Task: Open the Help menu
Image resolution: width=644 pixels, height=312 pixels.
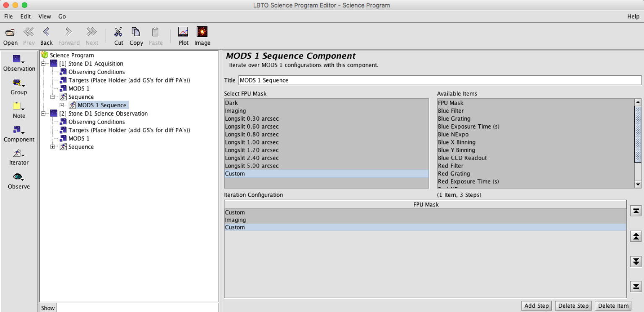Action: [633, 16]
